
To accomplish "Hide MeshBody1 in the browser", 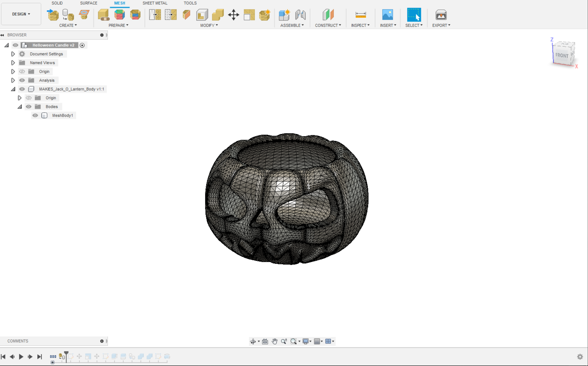I will (35, 115).
